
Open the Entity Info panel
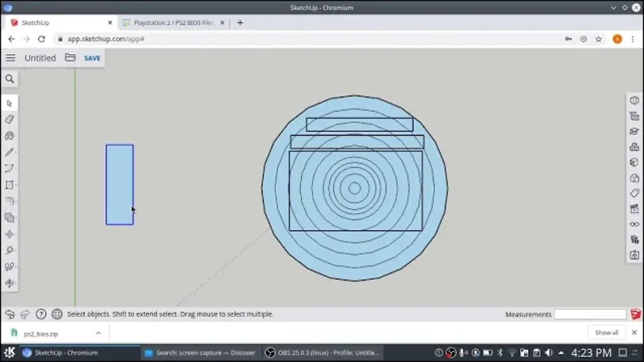(634, 101)
